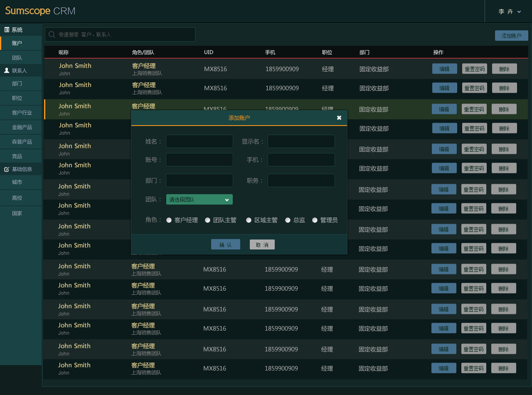Open 客户行业 in the sidebar
The height and width of the screenshot is (395, 532).
[21, 113]
